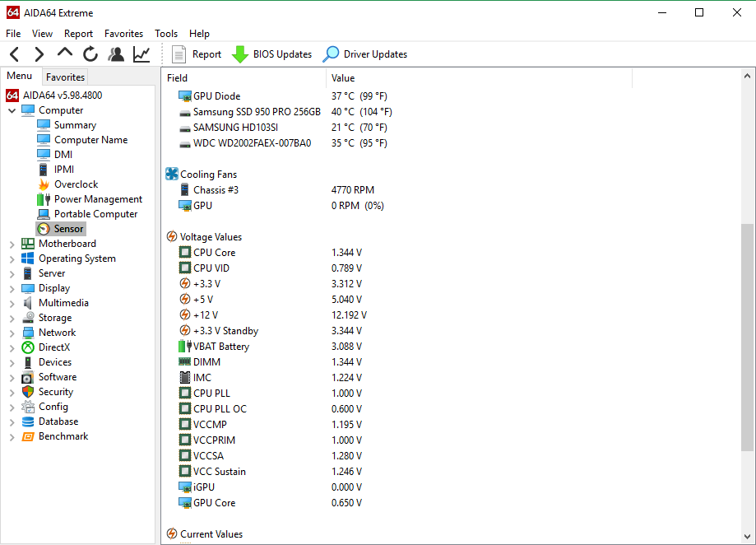Click the Power Management battery icon
Viewport: 756px width, 545px height.
[44, 199]
